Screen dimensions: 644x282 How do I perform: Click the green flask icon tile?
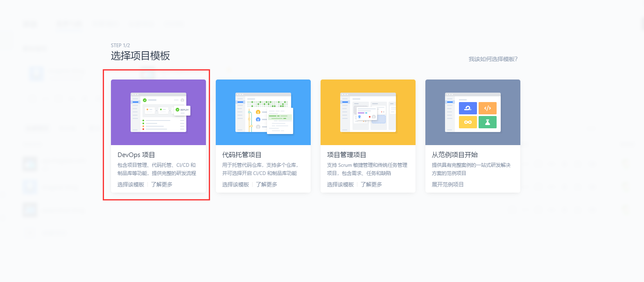tap(488, 122)
